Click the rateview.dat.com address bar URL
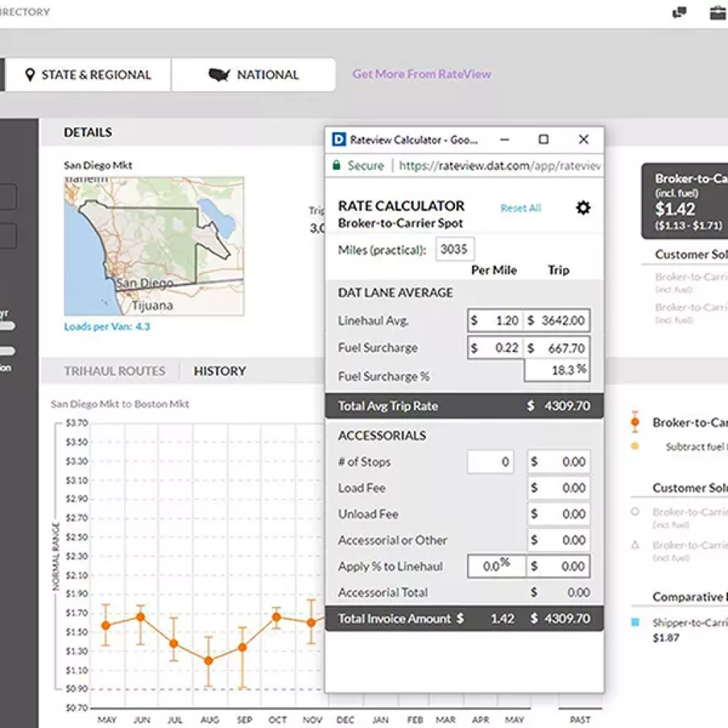 500,166
